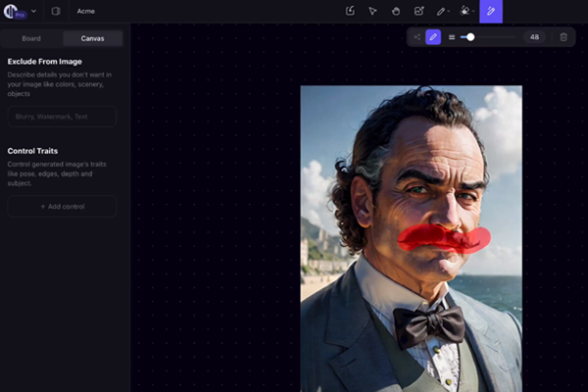
Task: Select the arrow pointer tool
Action: [372, 11]
